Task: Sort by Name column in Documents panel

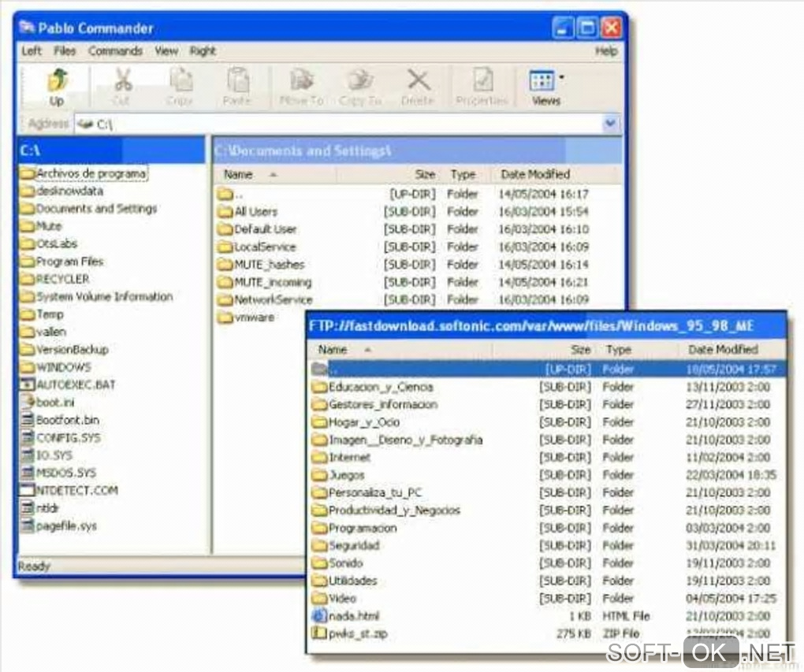Action: (275, 174)
